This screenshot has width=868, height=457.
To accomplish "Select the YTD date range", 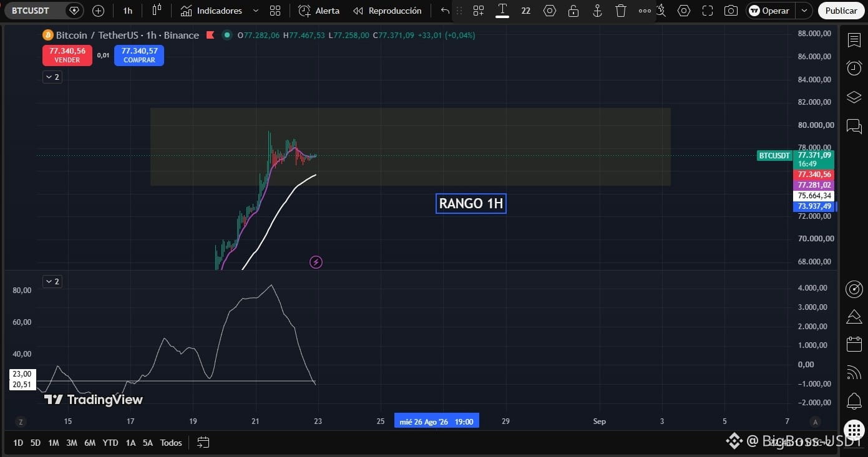I will [110, 443].
